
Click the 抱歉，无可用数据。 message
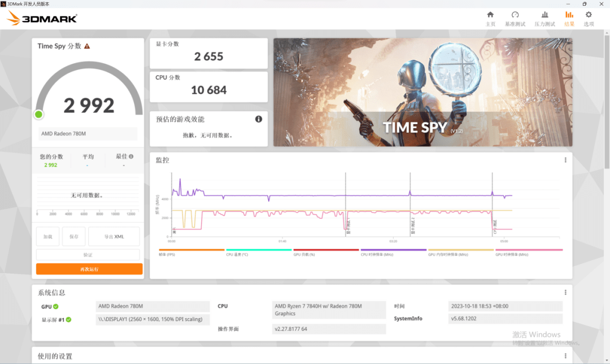tap(208, 135)
